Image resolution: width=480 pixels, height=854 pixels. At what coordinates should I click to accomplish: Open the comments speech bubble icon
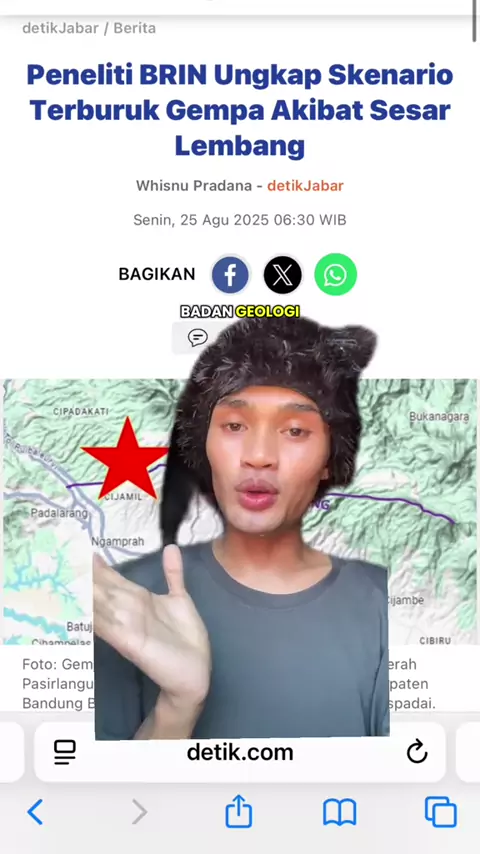coord(198,338)
